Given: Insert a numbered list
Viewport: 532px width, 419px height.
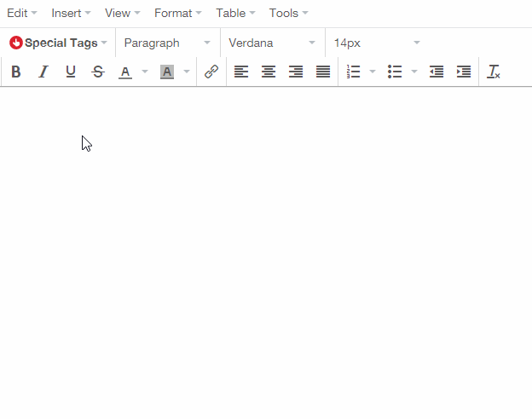Looking at the screenshot, I should pyautogui.click(x=353, y=72).
